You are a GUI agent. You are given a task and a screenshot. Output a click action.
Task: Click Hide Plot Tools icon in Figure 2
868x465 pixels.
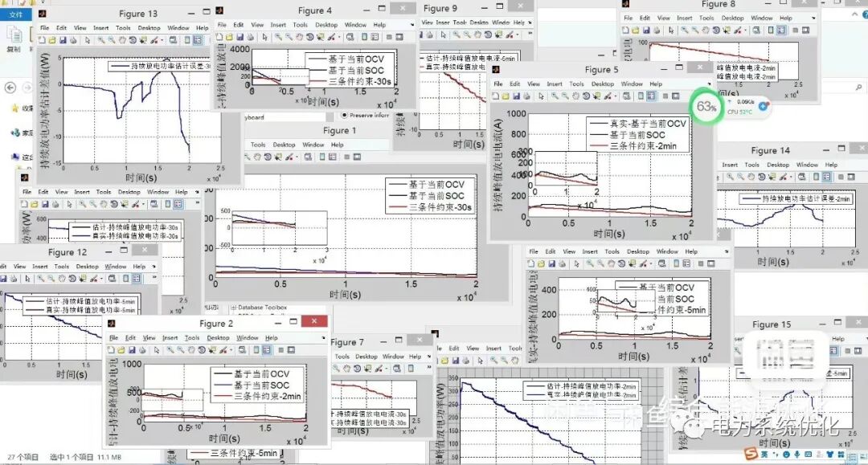(280, 350)
